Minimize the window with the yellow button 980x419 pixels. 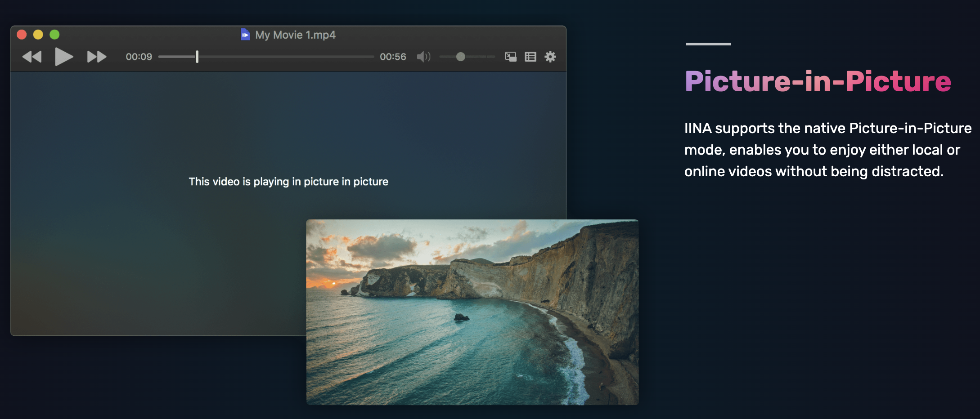click(38, 35)
